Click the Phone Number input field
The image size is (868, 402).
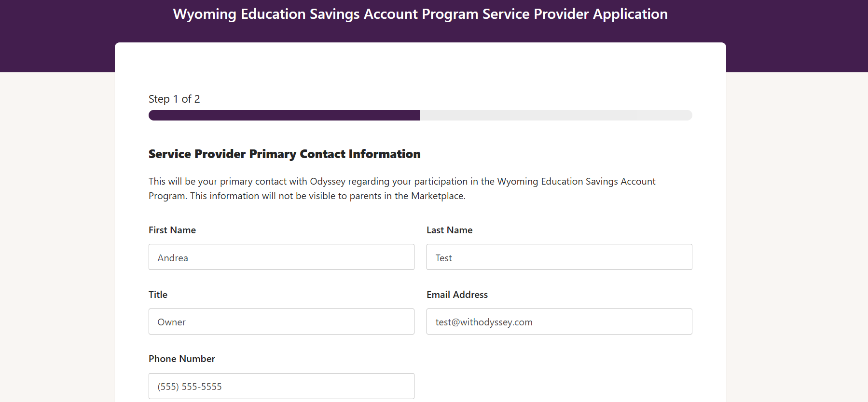point(281,386)
